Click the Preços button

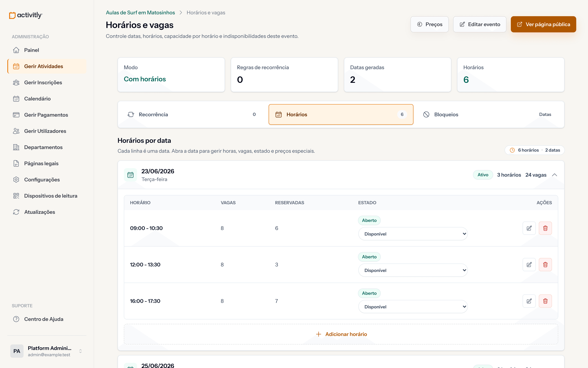point(429,24)
